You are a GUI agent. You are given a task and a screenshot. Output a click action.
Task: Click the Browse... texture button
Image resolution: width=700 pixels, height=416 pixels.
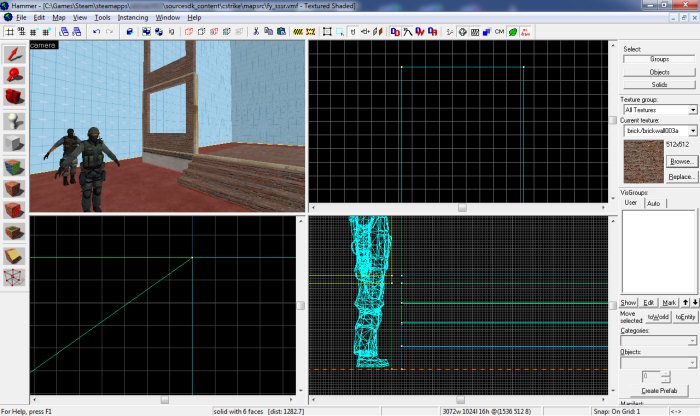[681, 161]
